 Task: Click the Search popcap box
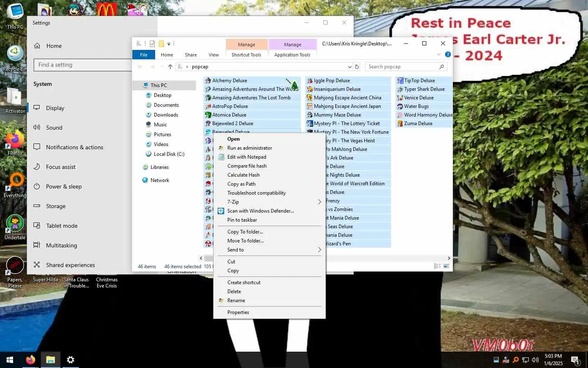[x=406, y=67]
